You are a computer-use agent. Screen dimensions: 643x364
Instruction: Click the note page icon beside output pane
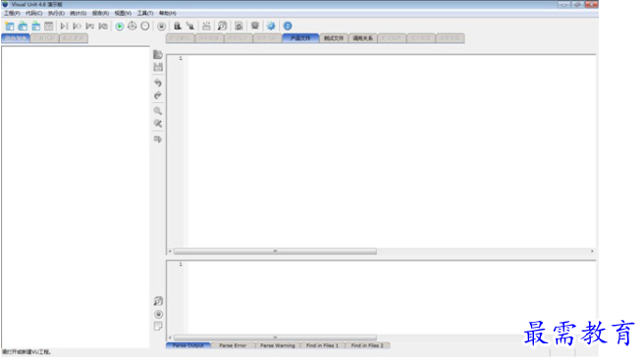tap(158, 327)
